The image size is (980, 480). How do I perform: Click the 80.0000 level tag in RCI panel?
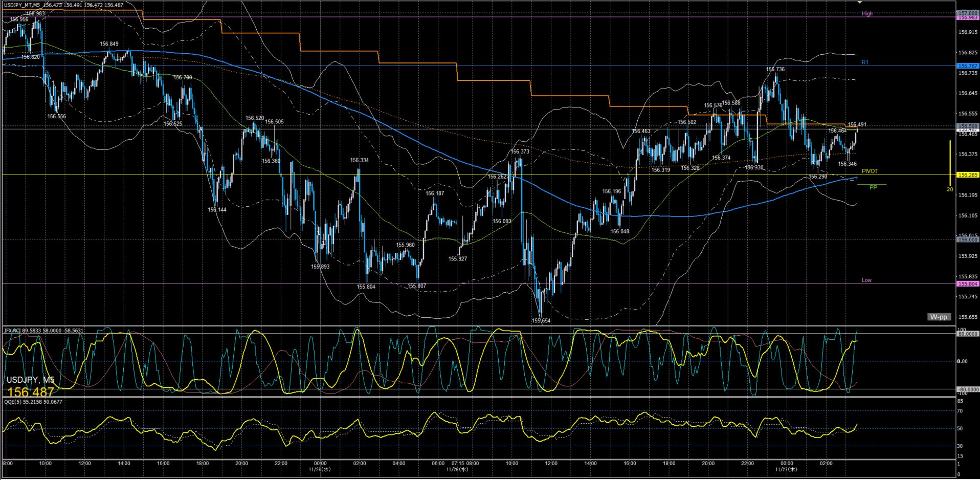coord(967,334)
